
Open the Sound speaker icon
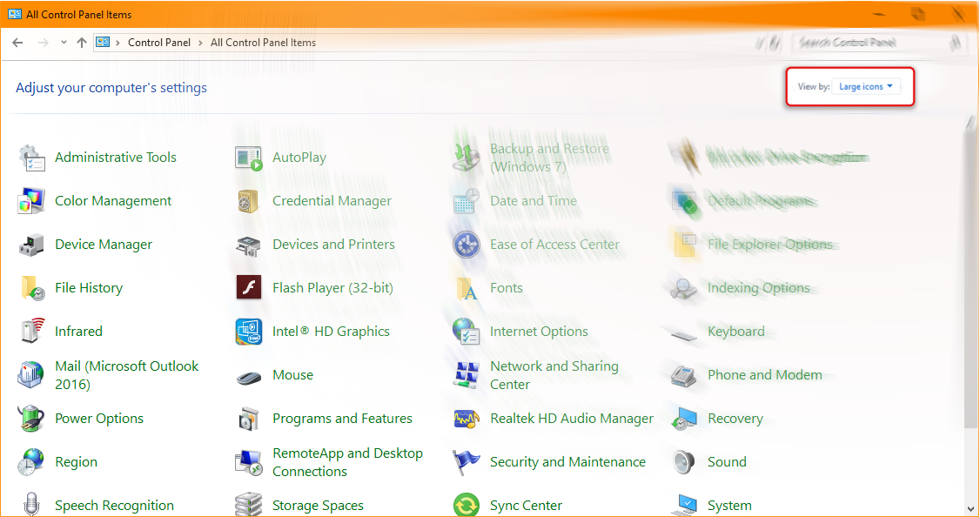[684, 462]
